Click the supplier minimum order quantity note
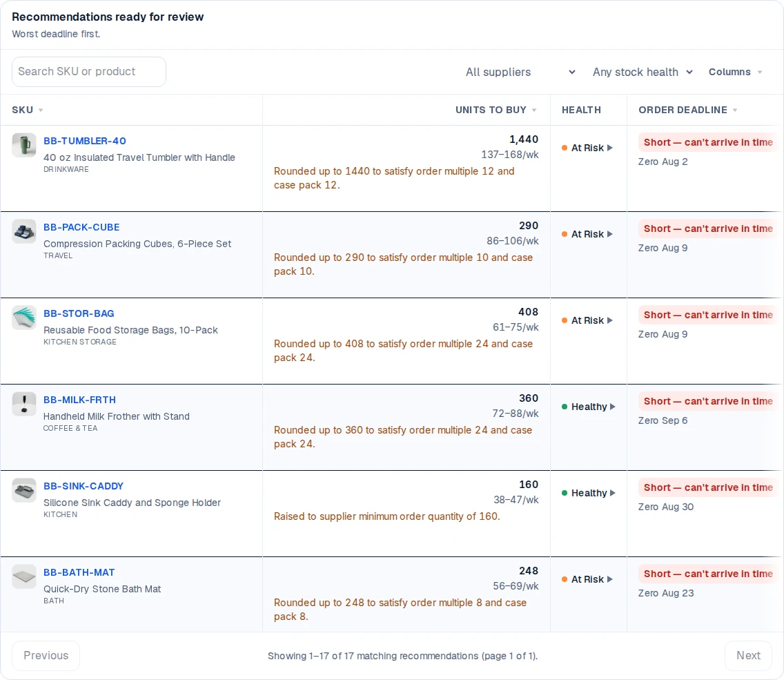 387,516
